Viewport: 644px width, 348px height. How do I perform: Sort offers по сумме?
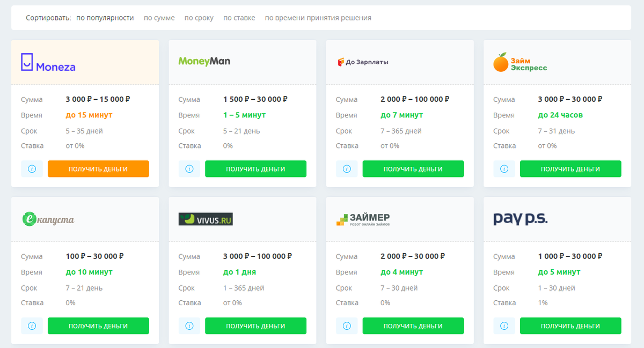159,18
